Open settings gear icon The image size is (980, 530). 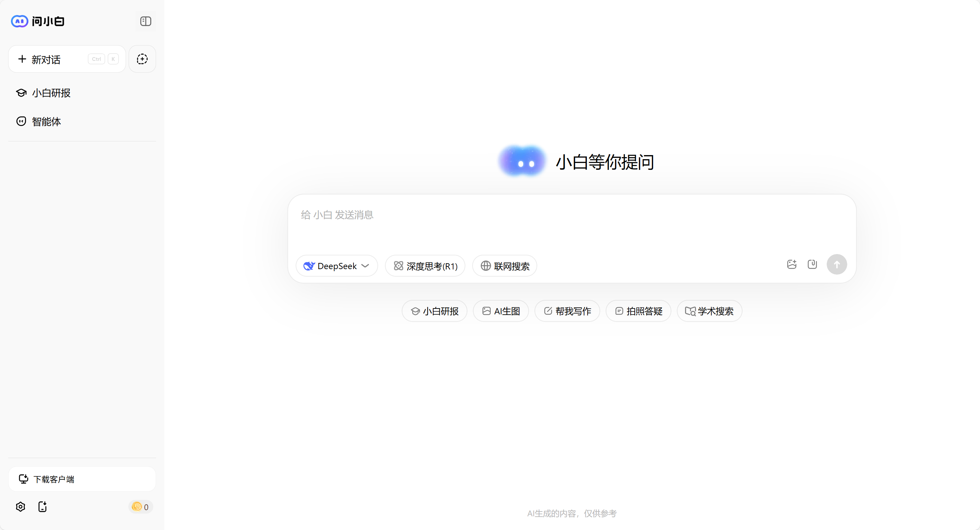pyautogui.click(x=21, y=507)
